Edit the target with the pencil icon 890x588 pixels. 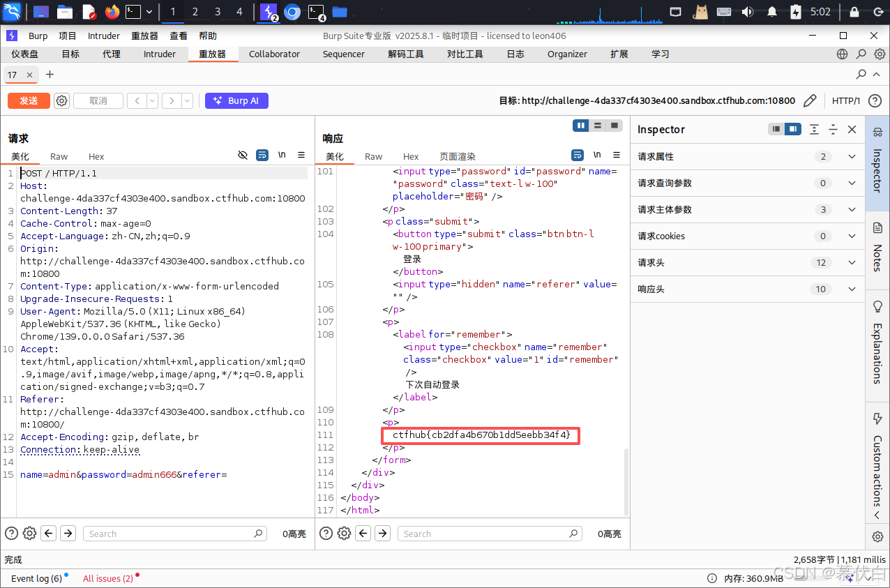[810, 100]
